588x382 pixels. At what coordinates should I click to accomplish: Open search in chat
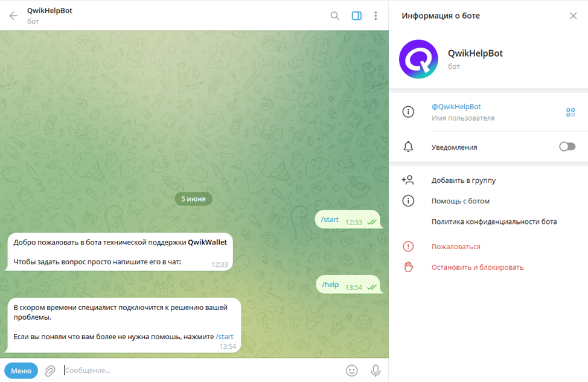[x=335, y=16]
